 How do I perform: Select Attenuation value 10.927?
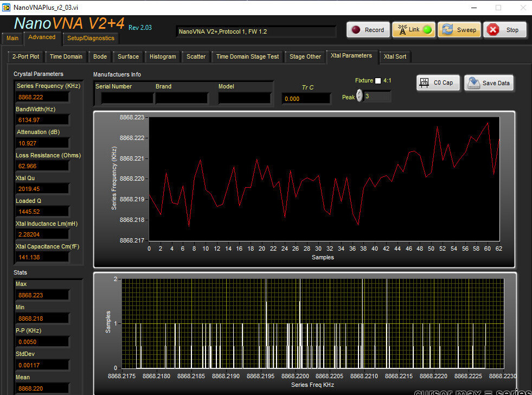coord(43,143)
